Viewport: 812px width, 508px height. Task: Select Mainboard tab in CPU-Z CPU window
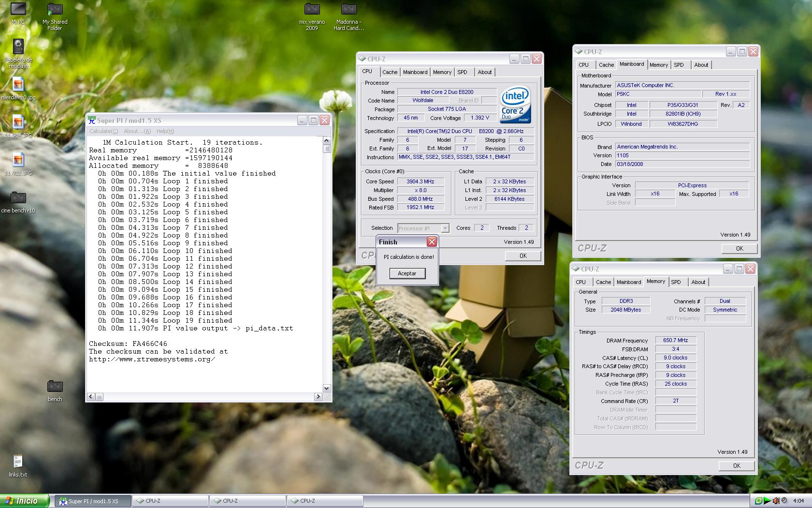[415, 72]
